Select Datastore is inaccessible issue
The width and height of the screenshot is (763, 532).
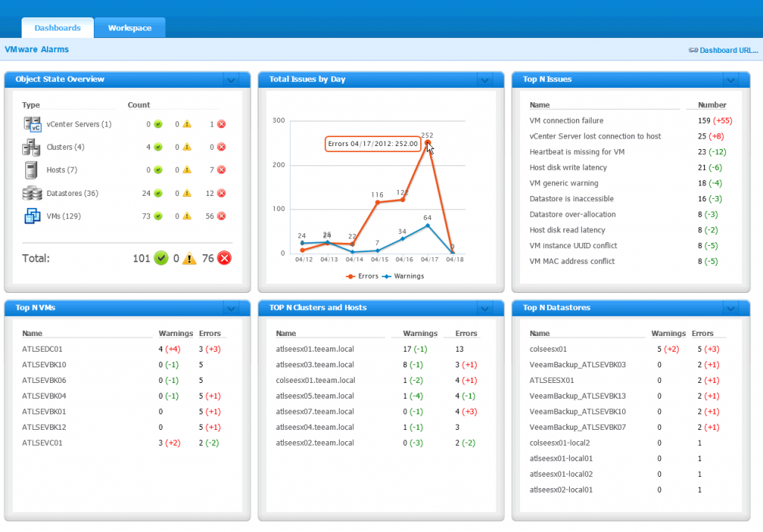pyautogui.click(x=572, y=199)
